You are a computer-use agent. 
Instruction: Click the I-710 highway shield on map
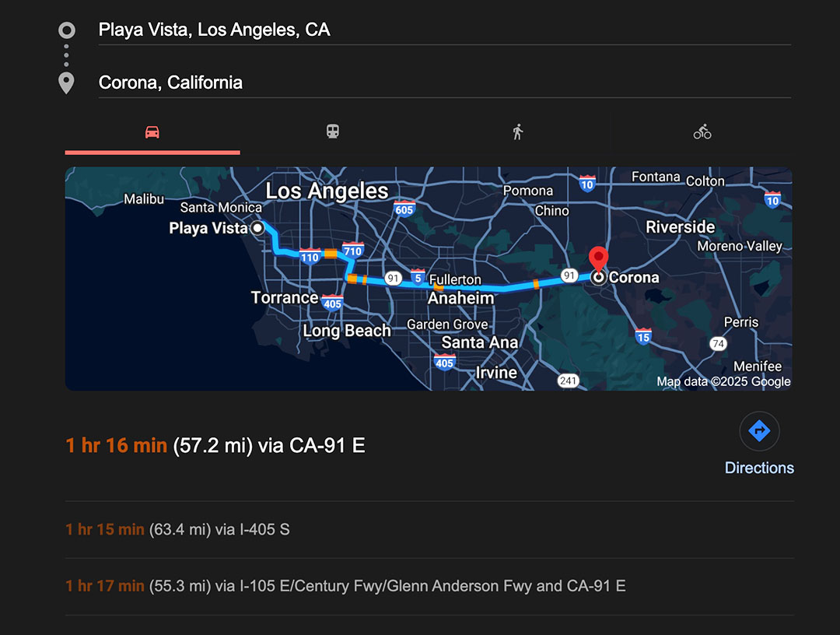click(x=353, y=251)
